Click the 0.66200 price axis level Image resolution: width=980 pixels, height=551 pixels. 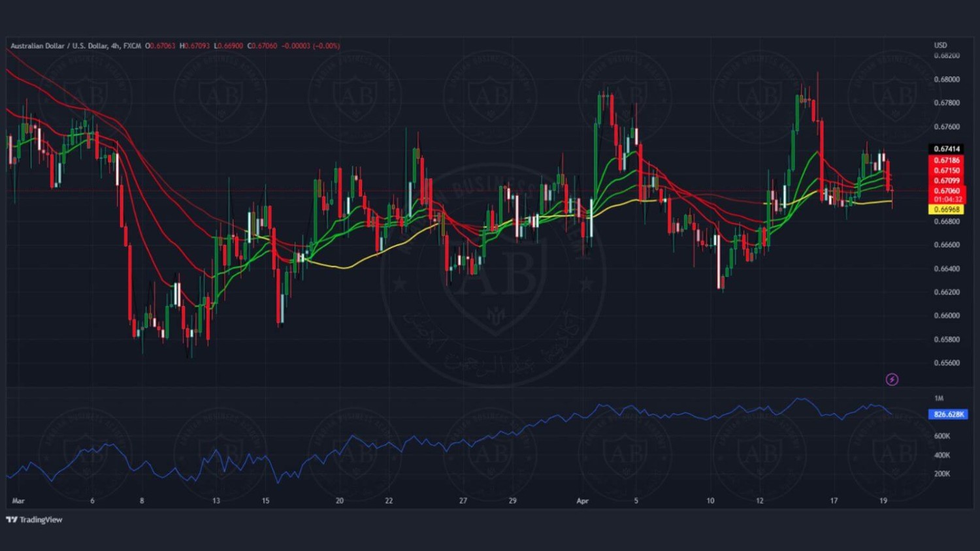[947, 292]
